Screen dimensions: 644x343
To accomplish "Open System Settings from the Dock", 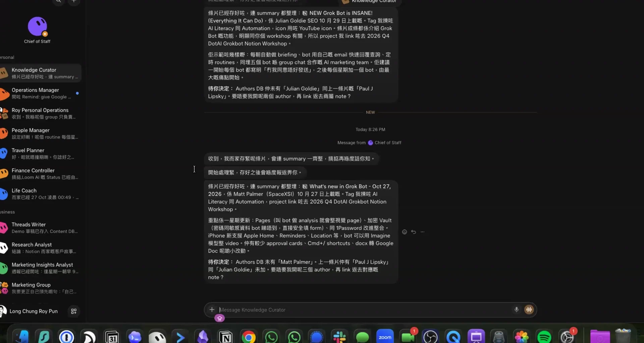I will tap(567, 337).
